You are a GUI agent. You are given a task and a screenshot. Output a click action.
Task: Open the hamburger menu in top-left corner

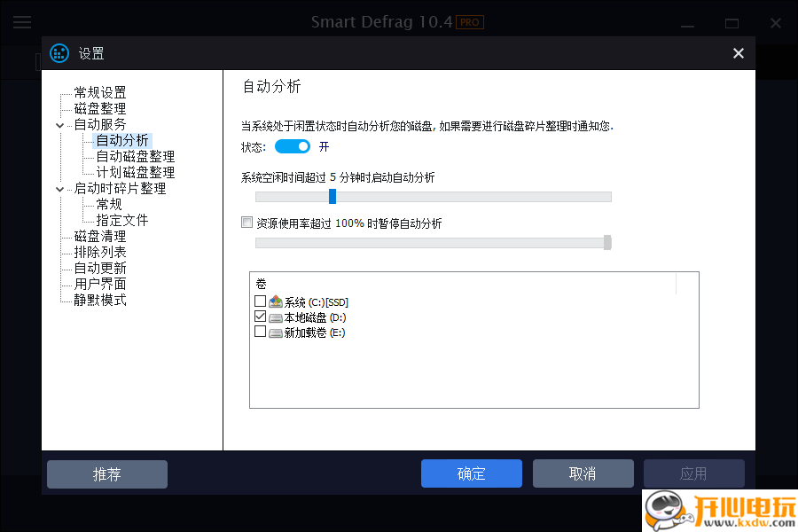[21, 22]
